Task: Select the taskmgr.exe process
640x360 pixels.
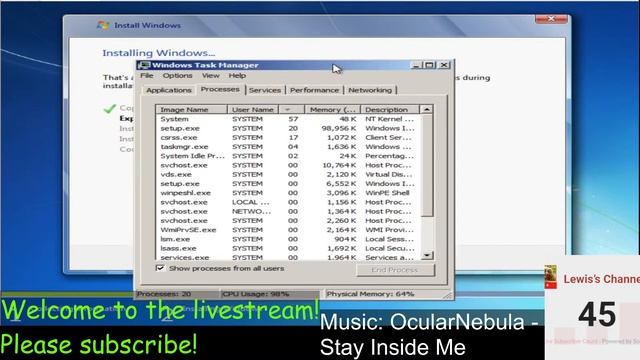Action: (288, 147)
